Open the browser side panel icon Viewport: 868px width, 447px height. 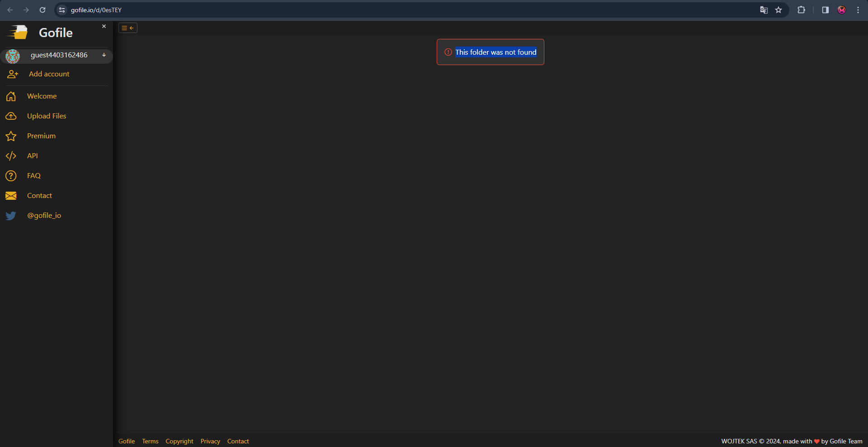pyautogui.click(x=826, y=10)
